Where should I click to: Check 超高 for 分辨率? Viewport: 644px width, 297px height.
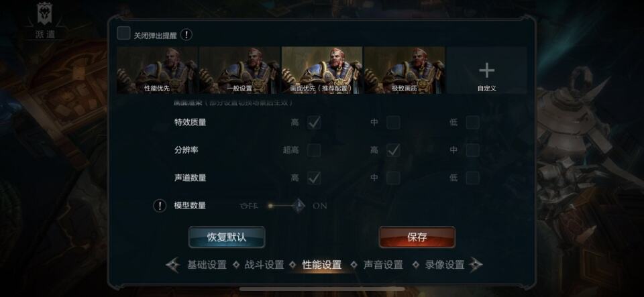(x=314, y=150)
